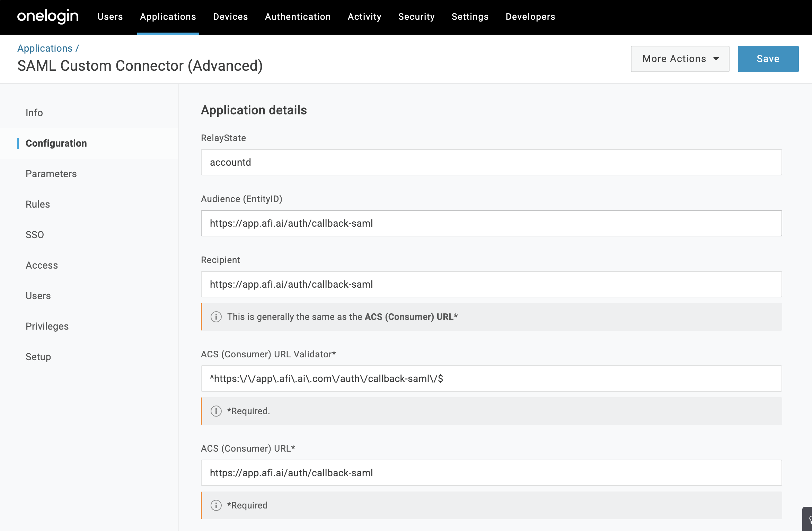Image resolution: width=812 pixels, height=531 pixels.
Task: Focus the Audience (EntityID) input field
Action: pos(491,223)
